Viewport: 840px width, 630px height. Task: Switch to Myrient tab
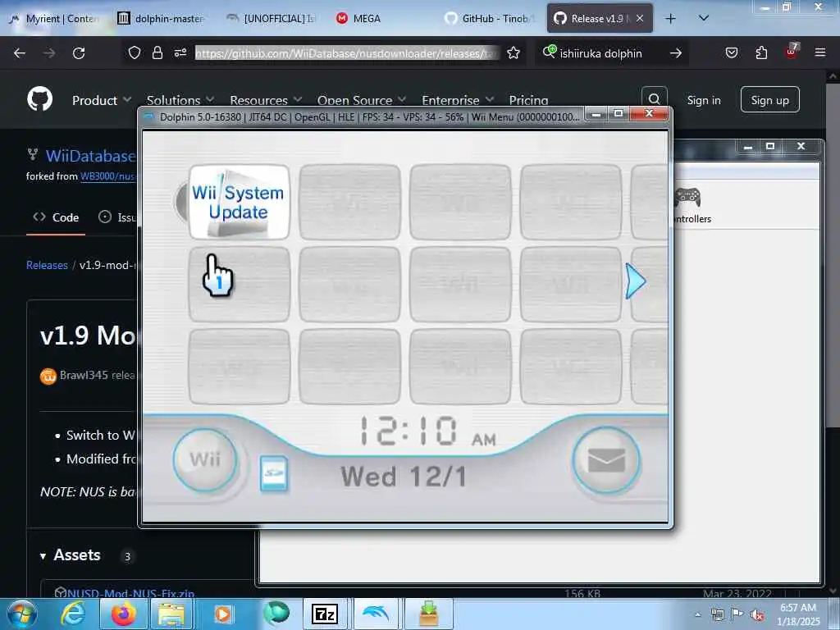point(54,19)
